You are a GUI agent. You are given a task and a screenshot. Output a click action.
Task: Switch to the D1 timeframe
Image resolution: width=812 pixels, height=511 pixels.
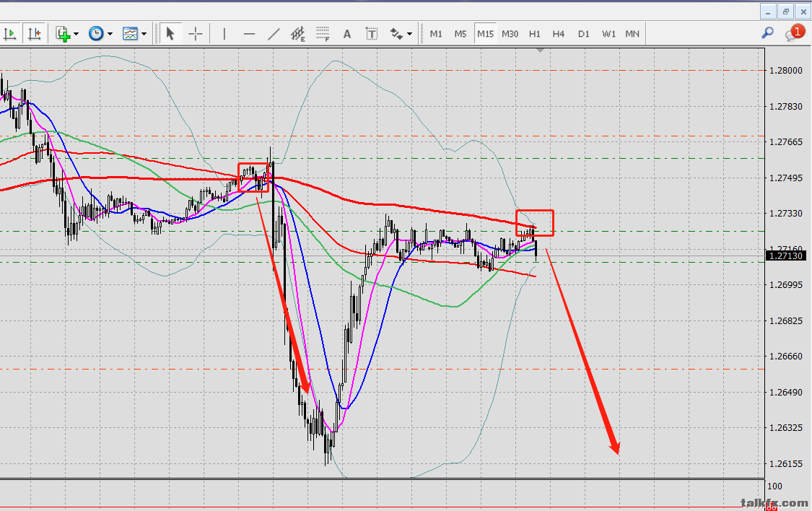584,33
